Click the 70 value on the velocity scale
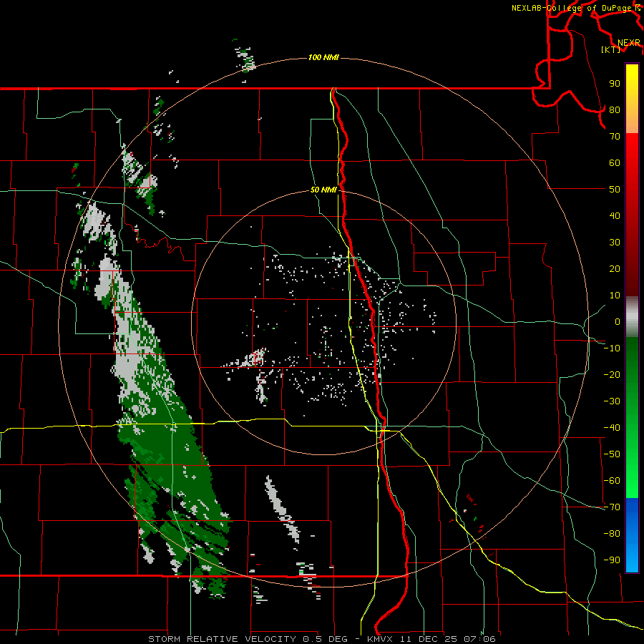The width and height of the screenshot is (644, 644). pyautogui.click(x=615, y=137)
